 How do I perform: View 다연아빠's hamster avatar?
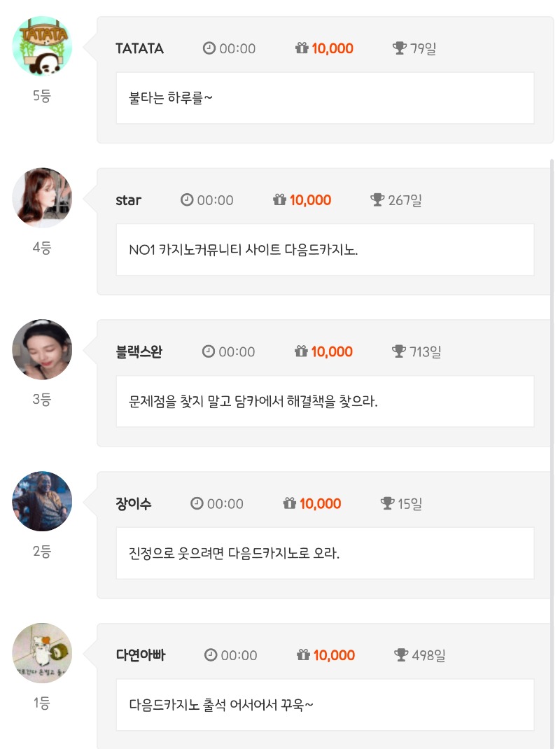[x=42, y=653]
